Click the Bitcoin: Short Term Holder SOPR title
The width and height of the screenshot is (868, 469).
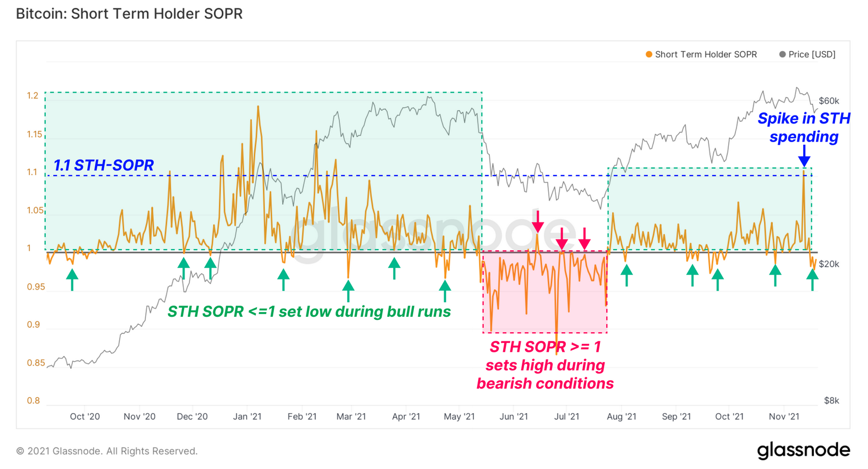129,14
